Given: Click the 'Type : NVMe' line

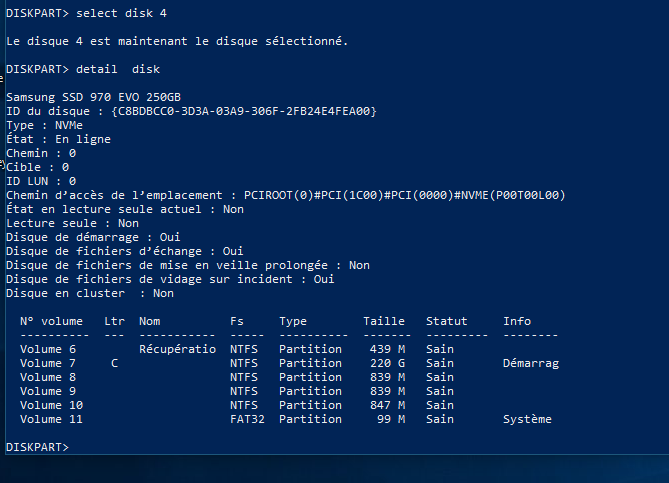Looking at the screenshot, I should (44, 125).
